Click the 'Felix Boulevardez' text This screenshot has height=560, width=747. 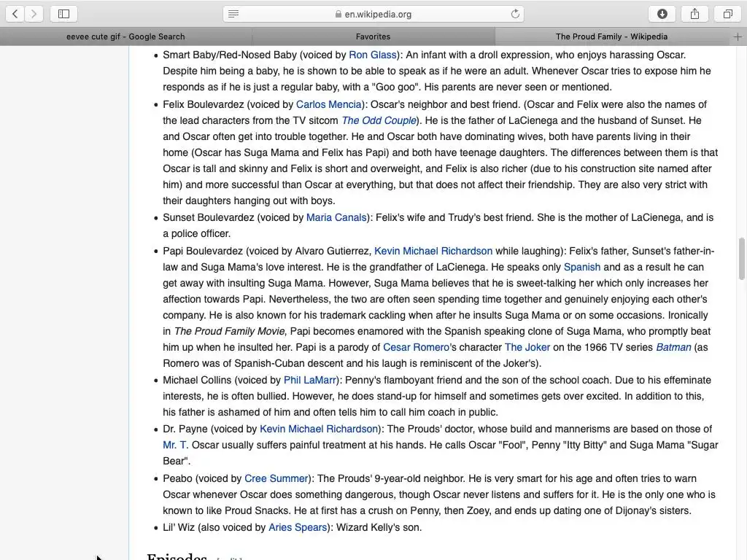pyautogui.click(x=204, y=104)
